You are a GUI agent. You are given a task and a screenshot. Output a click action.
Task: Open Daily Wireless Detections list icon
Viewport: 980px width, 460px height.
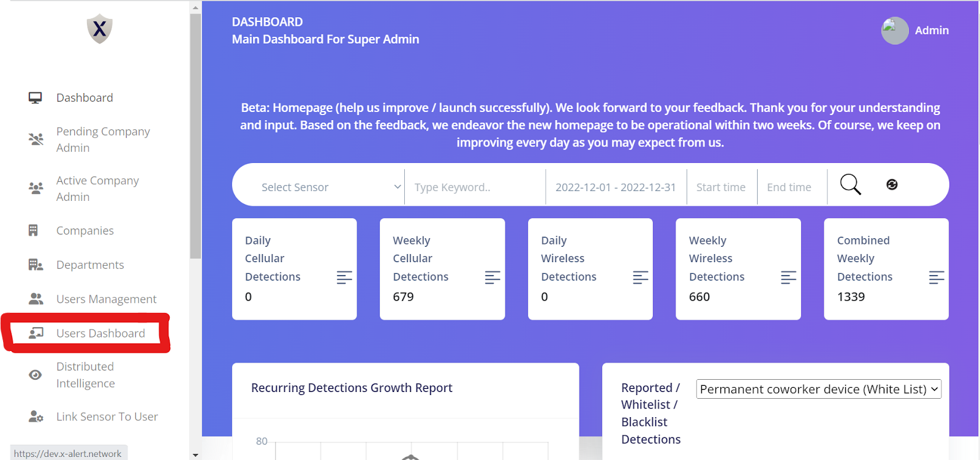pyautogui.click(x=640, y=277)
